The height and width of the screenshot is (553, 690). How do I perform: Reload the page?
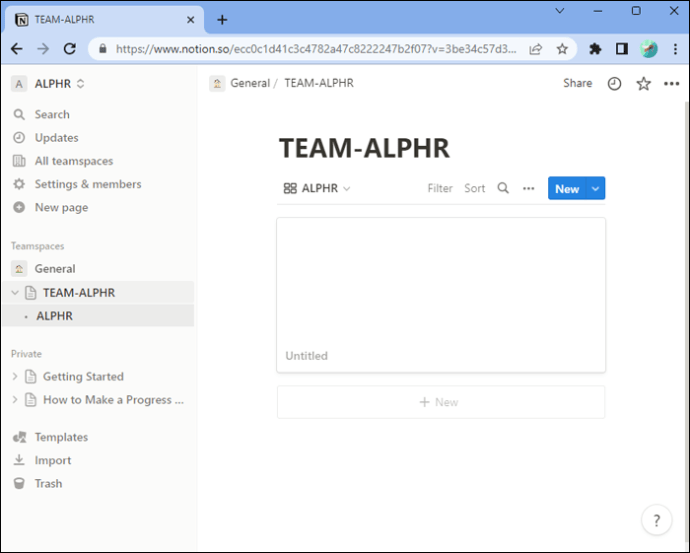(70, 49)
